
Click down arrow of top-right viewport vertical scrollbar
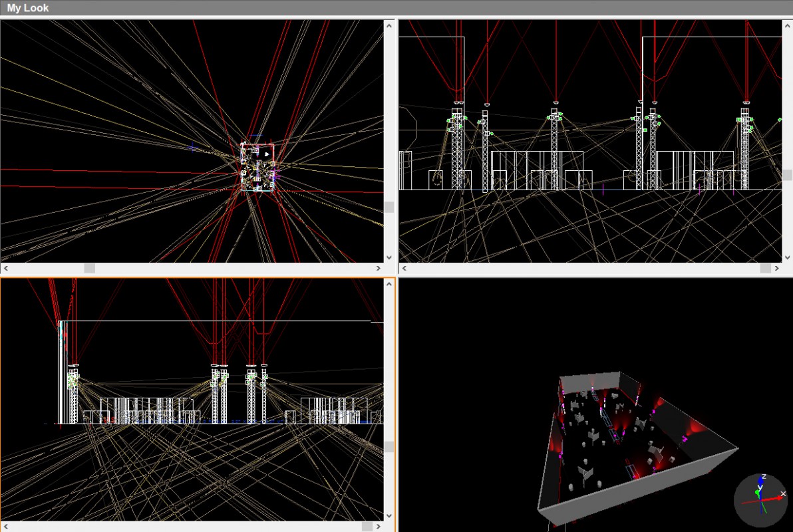[788, 257]
